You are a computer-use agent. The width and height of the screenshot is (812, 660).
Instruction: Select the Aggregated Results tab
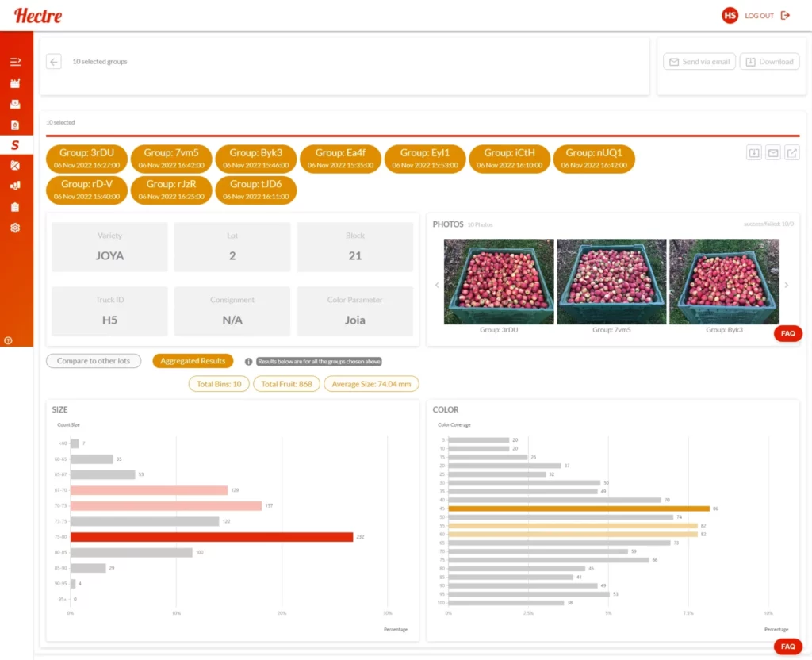click(x=193, y=361)
